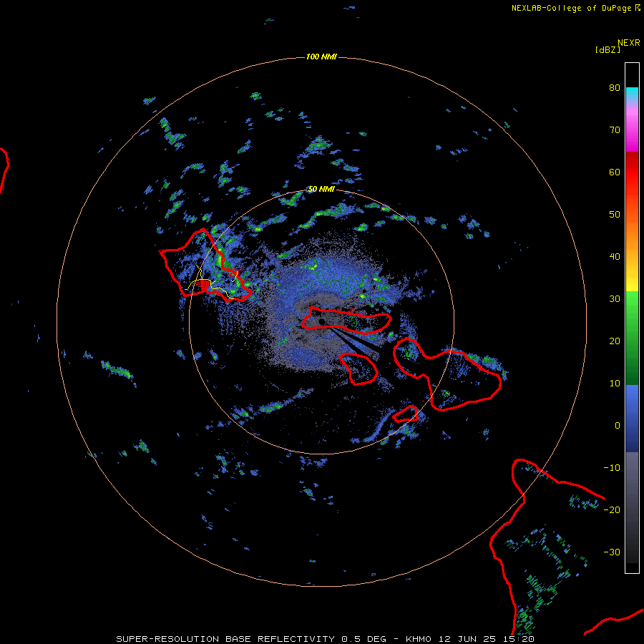Click the green segment of the color bar
This screenshot has width=644, height=644.
632,338
